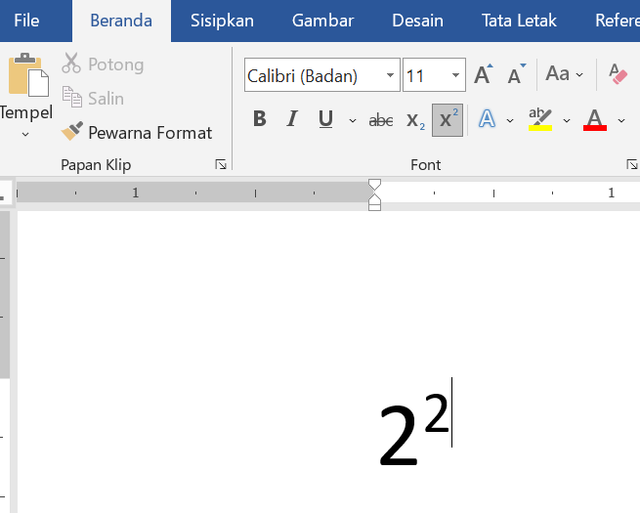Click the Potong (Cut) scissors button

pyautogui.click(x=103, y=65)
